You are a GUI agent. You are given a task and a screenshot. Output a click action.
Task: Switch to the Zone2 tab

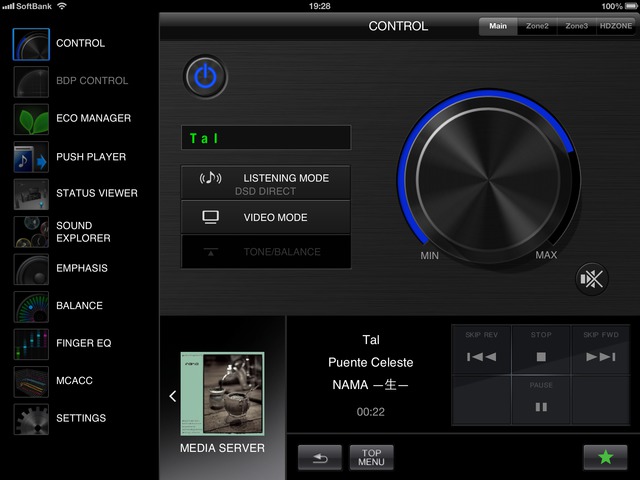click(x=537, y=26)
